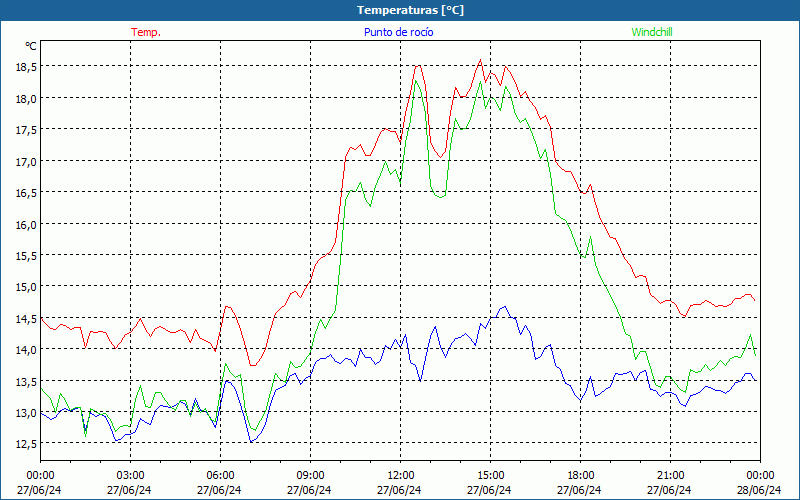
Task: Click the 09:00 time axis label
Action: point(310,475)
